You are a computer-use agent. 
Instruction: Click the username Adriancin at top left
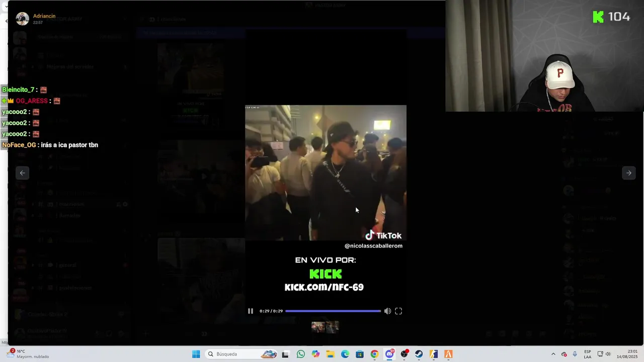click(44, 16)
